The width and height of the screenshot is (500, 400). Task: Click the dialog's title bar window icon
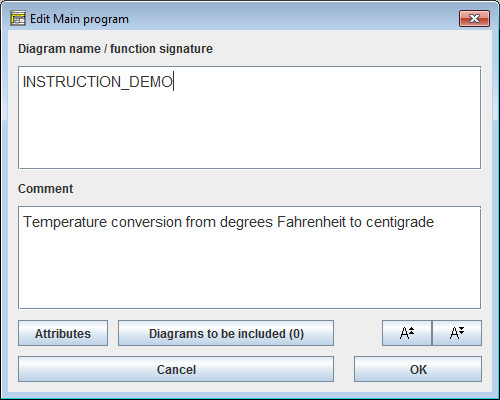tap(18, 18)
